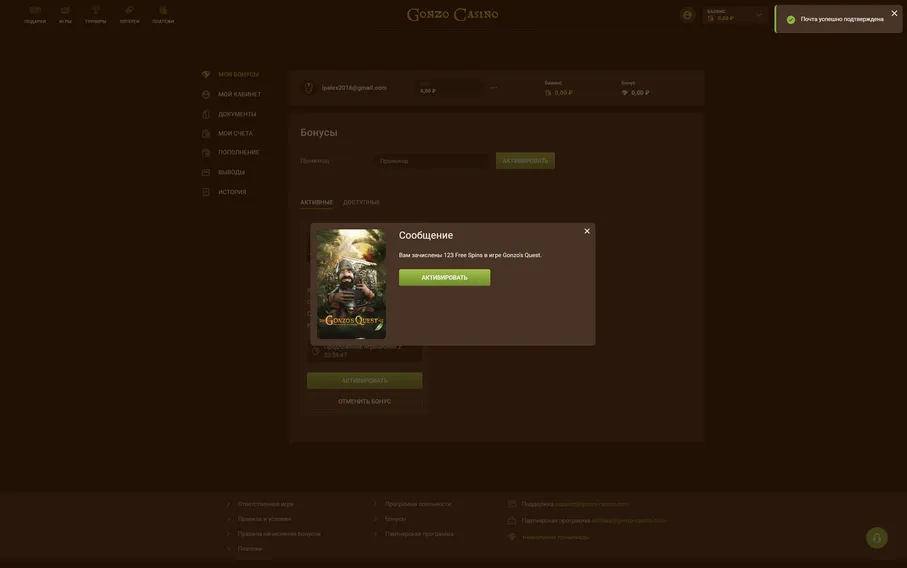
Task: Expand the balance dropdown arrow in header
Action: click(758, 15)
